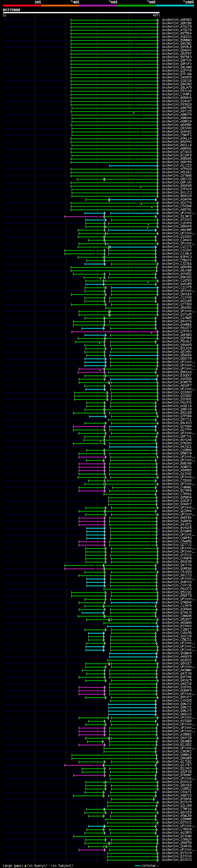This screenshot has height=868, width=197.
Task: Select the UniRef100_P61973 hit label
Action: [177, 589]
